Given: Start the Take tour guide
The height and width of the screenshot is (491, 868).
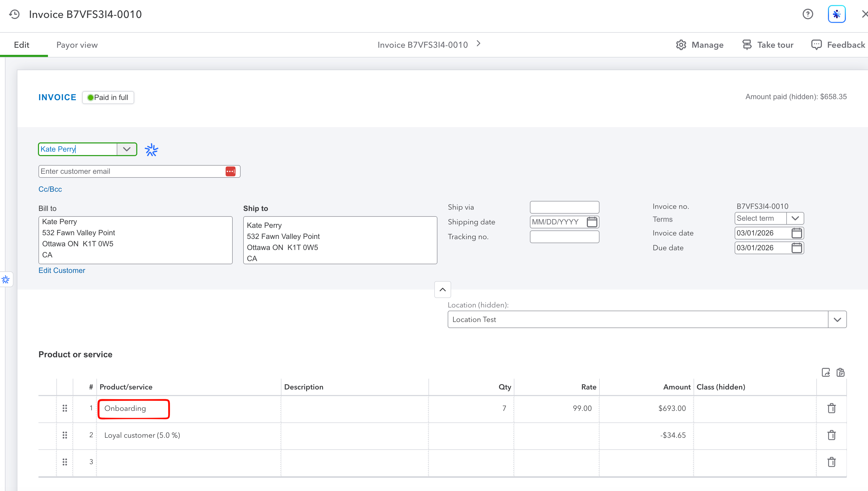Looking at the screenshot, I should (x=768, y=45).
